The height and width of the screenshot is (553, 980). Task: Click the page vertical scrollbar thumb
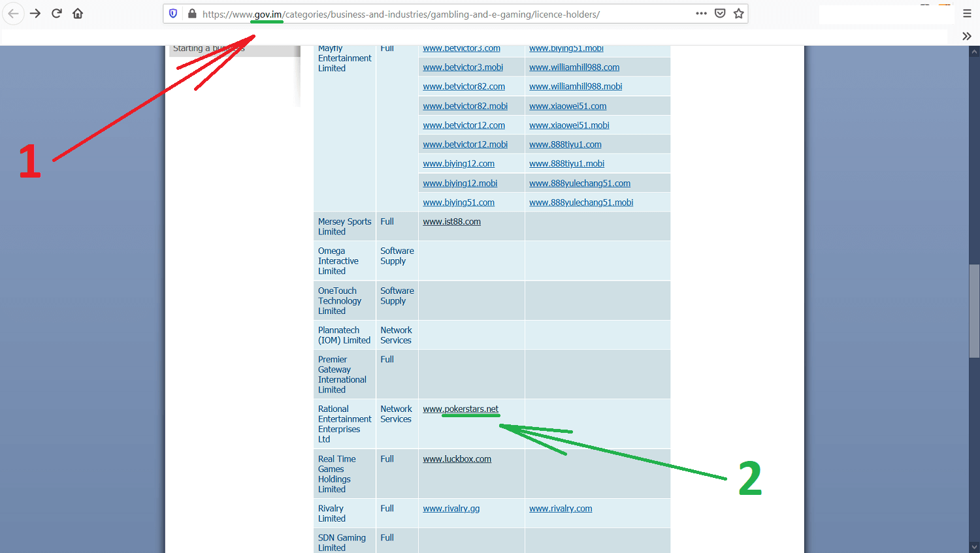click(x=974, y=311)
